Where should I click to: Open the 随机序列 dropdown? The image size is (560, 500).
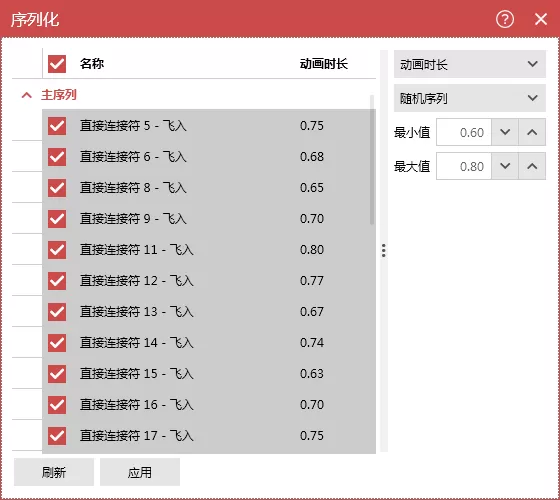click(470, 98)
